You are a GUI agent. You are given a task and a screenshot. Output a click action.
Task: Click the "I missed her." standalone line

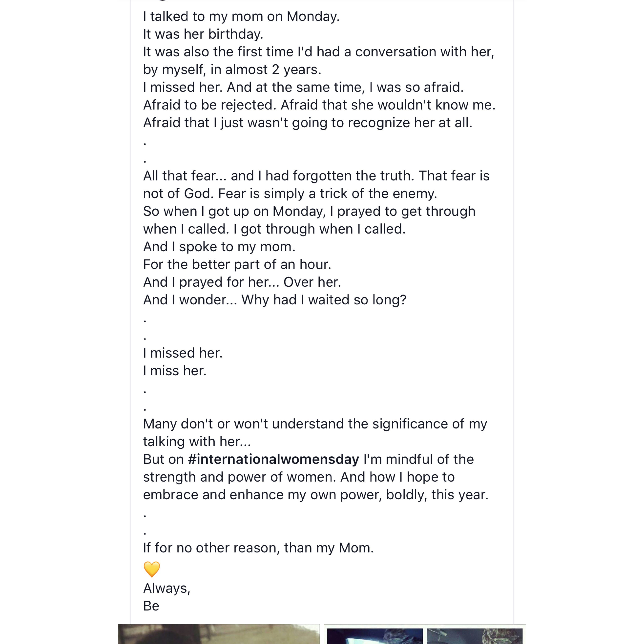(183, 353)
